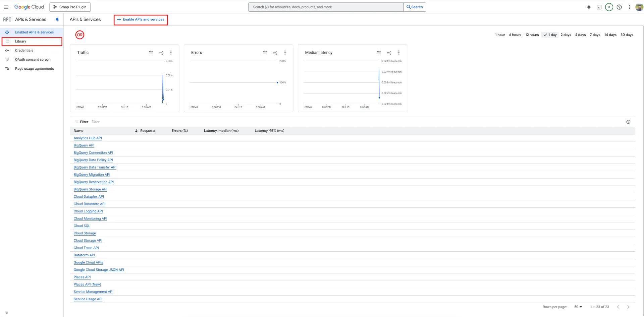Go to next page arrow
Image resolution: width=644 pixels, height=317 pixels.
pos(628,307)
